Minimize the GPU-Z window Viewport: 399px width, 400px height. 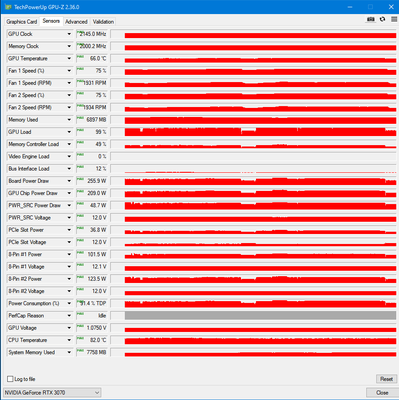pyautogui.click(x=350, y=7)
